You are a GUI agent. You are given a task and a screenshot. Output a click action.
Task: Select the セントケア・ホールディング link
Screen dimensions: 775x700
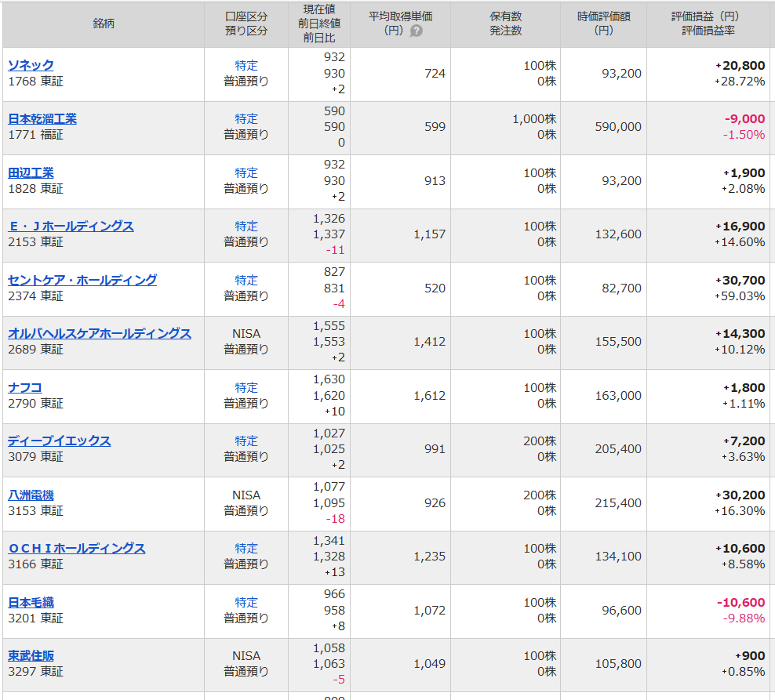(82, 280)
